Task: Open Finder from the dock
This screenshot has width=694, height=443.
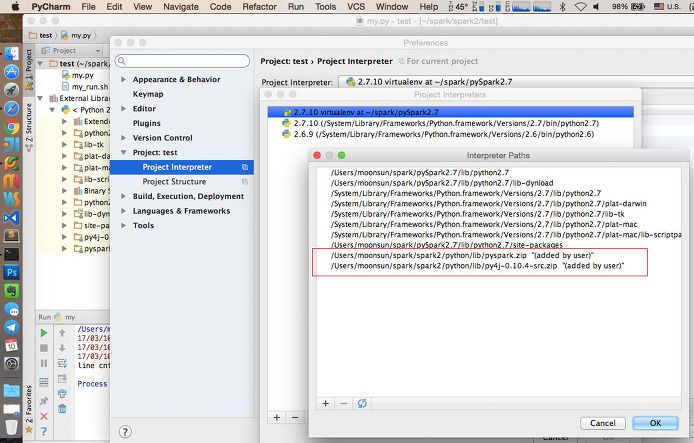Action: pos(12,54)
